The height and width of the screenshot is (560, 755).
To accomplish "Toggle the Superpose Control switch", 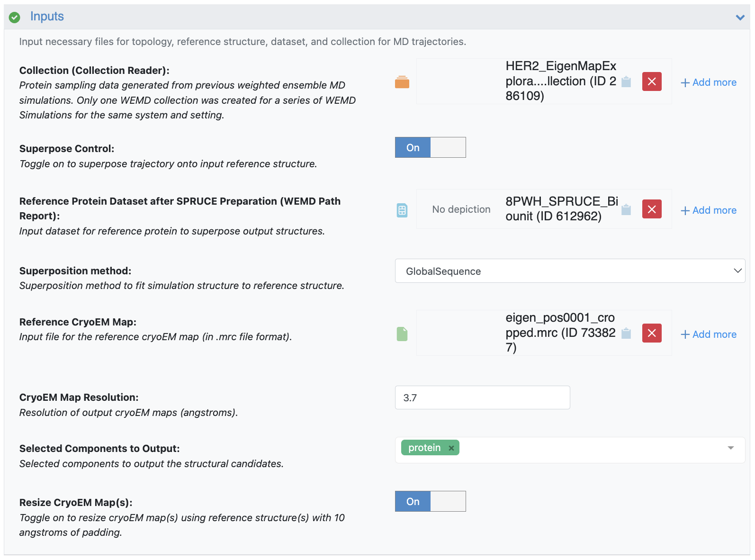I will (x=430, y=147).
